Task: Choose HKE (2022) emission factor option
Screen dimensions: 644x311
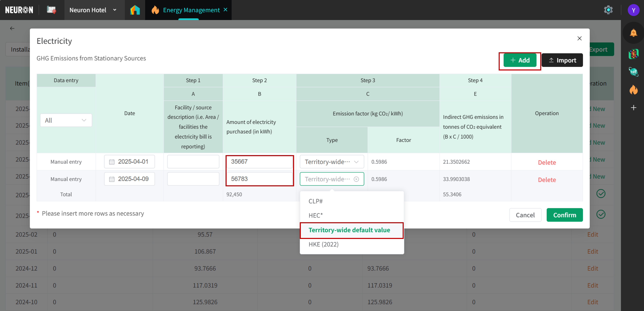Action: click(x=323, y=244)
